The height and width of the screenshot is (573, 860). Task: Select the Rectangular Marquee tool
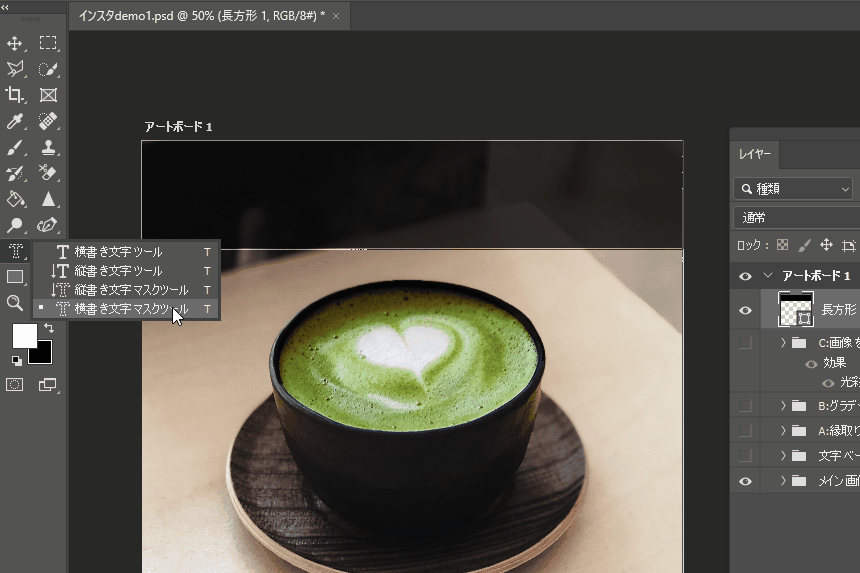[48, 43]
